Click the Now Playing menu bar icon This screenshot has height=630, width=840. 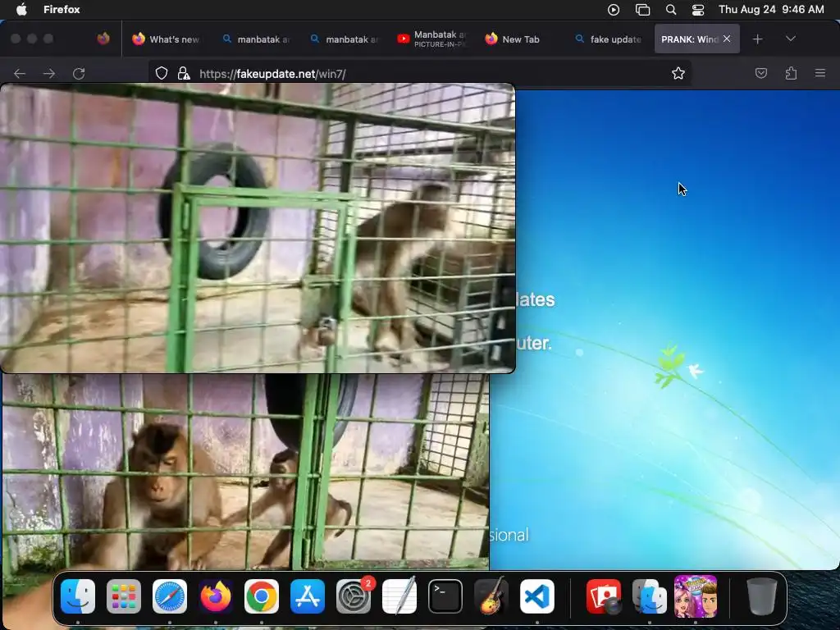614,10
